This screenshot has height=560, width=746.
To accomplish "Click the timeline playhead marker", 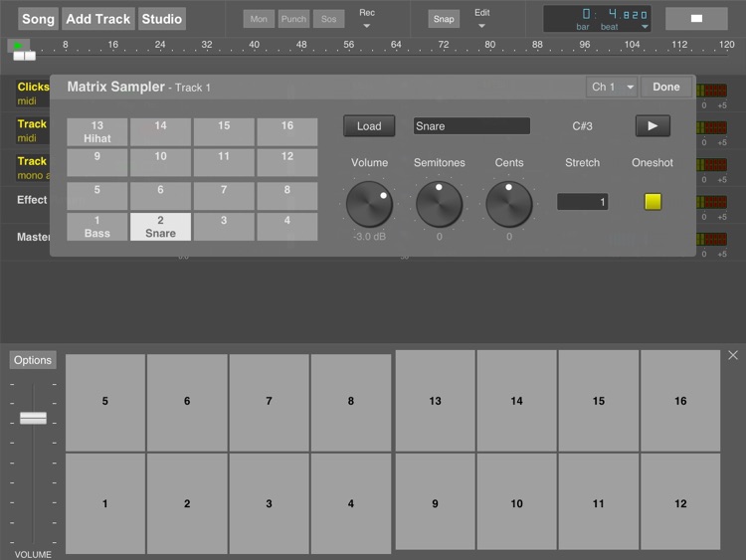I will click(x=24, y=56).
